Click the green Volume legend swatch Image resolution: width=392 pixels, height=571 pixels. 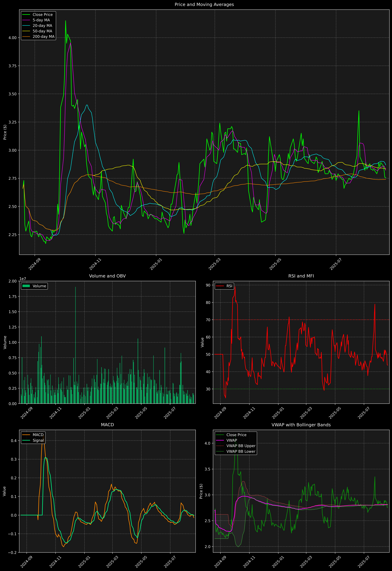26,286
